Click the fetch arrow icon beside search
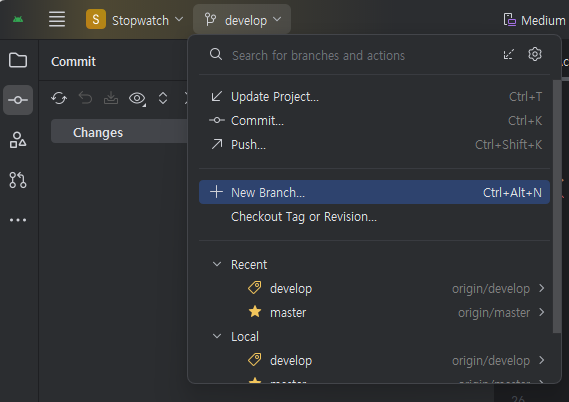This screenshot has height=402, width=569. pyautogui.click(x=509, y=54)
